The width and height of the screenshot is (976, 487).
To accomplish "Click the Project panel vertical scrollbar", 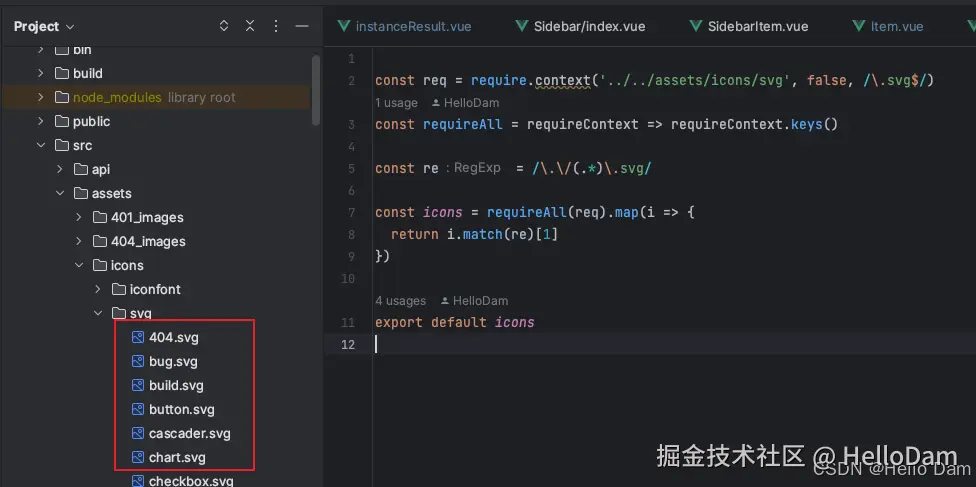I will point(316,90).
